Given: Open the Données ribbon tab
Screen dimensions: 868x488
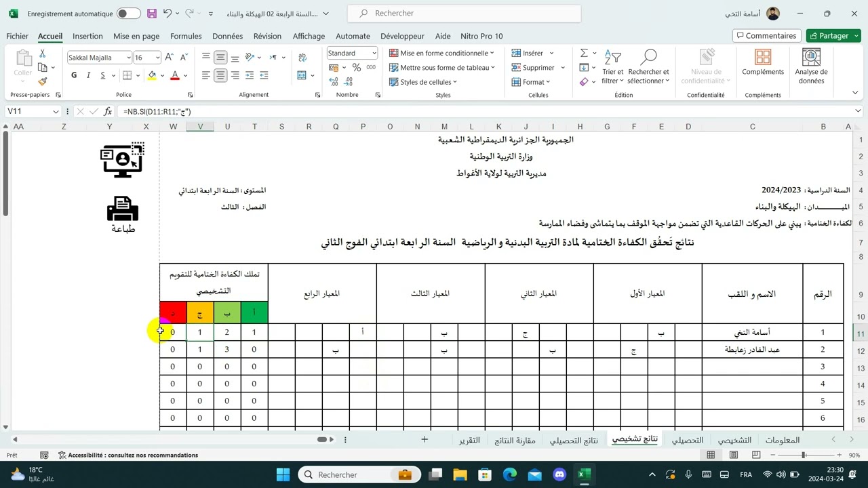Looking at the screenshot, I should click(x=227, y=36).
